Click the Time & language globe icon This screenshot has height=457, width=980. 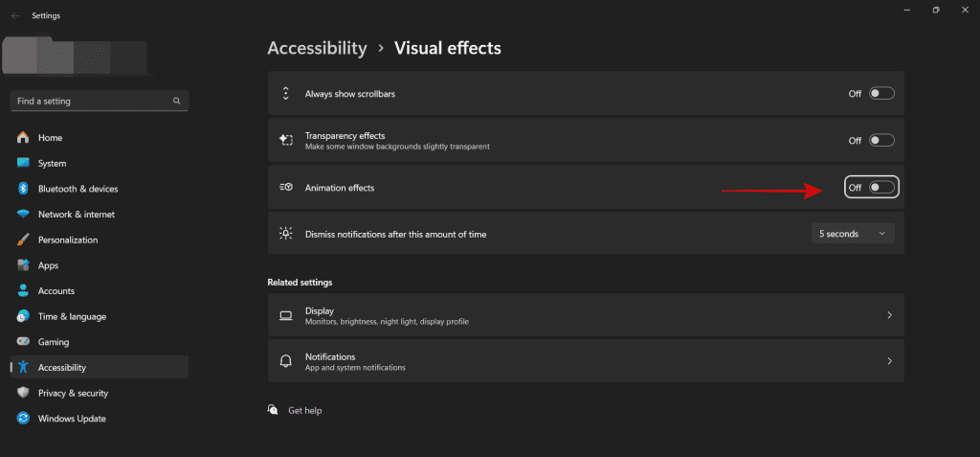[x=23, y=317]
